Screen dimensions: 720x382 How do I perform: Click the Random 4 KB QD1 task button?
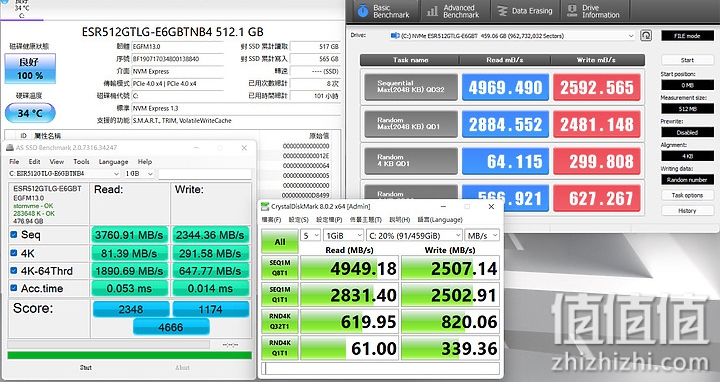pyautogui.click(x=411, y=161)
